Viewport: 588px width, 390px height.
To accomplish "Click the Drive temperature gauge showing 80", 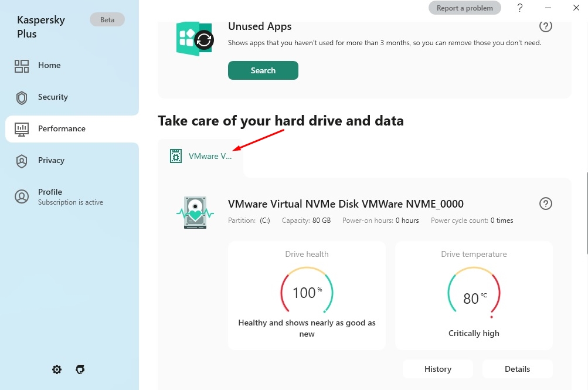I will 474,292.
